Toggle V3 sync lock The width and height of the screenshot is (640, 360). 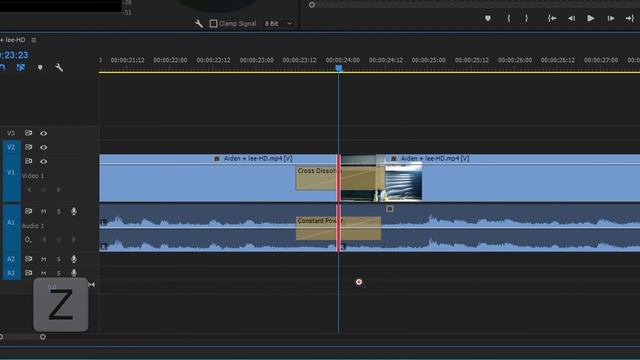(28, 133)
